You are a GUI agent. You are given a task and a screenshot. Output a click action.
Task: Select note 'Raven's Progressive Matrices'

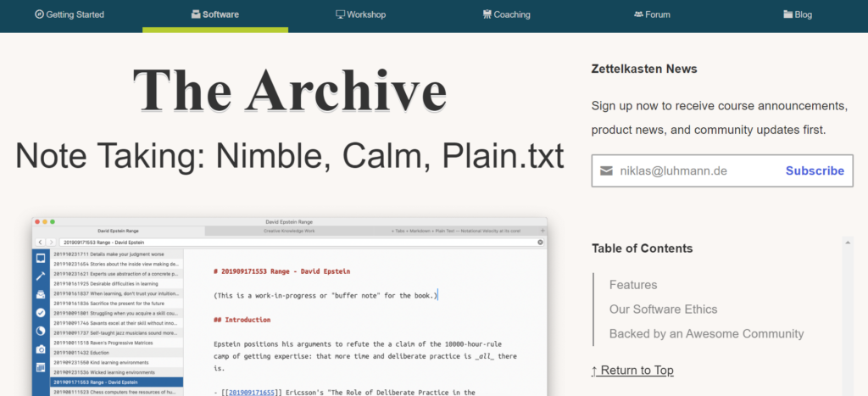pyautogui.click(x=117, y=343)
